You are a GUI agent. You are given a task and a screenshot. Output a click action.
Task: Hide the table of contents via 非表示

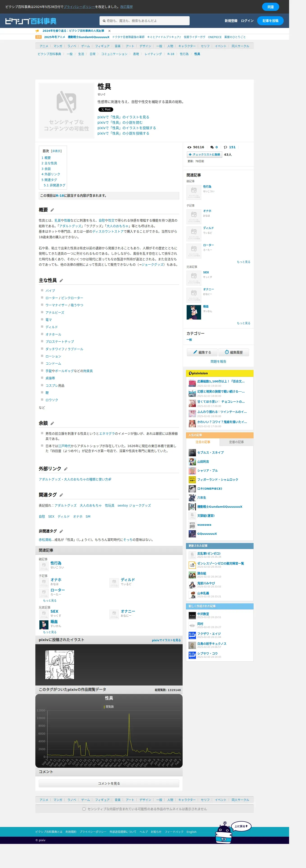[56, 151]
